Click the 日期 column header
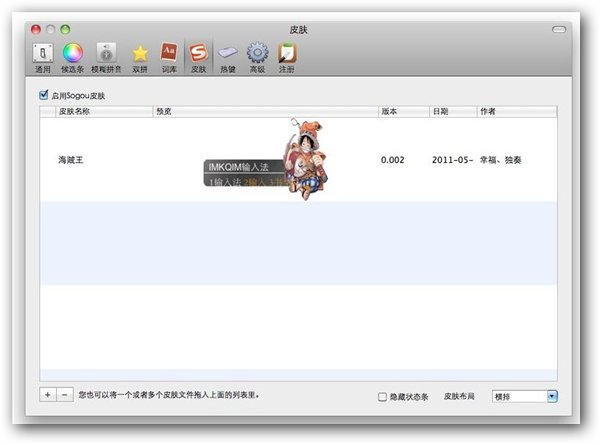Image resolution: width=600 pixels, height=444 pixels. (453, 111)
